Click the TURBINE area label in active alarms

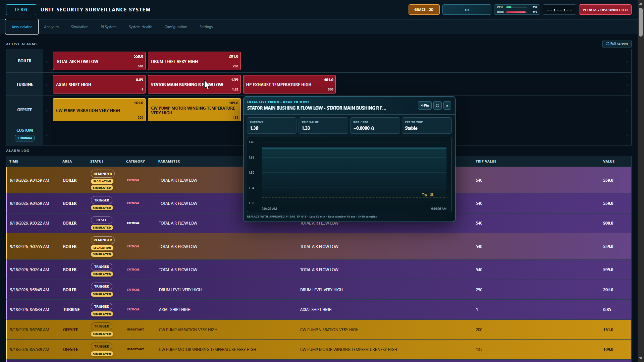(x=24, y=84)
